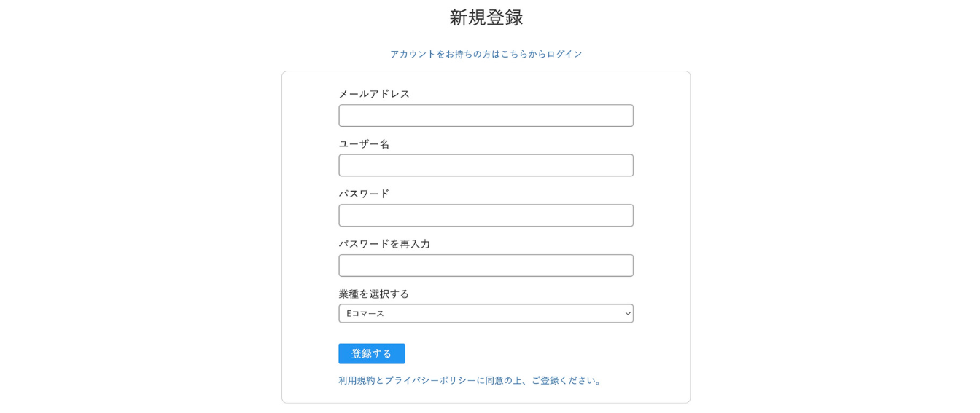Click the パスワード field label
This screenshot has height=413, width=980.
click(x=364, y=194)
